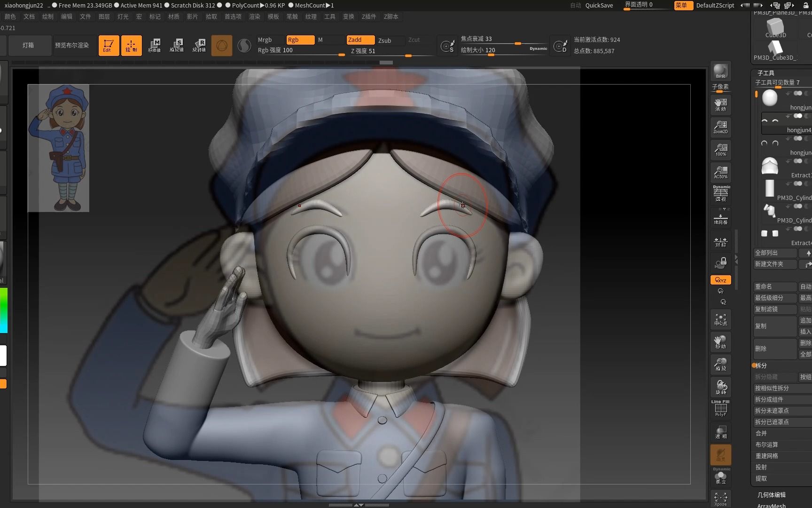Viewport: 812px width, 508px height.
Task: Toggle the Ghost (幽灵) transparency button
Action: pyautogui.click(x=720, y=454)
